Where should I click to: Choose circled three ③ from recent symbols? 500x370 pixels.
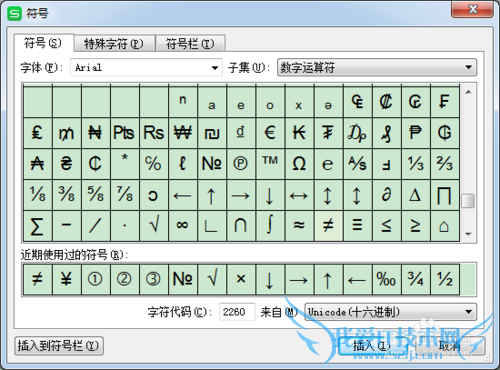click(x=154, y=279)
